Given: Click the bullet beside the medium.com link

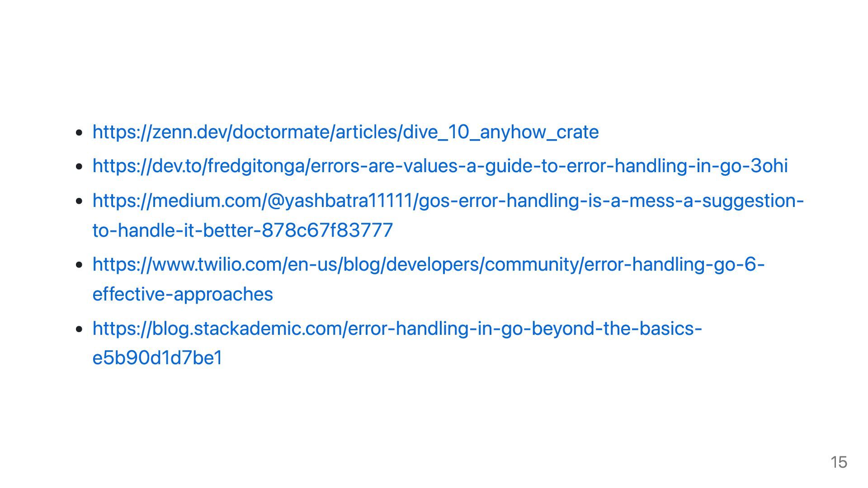Looking at the screenshot, I should (80, 201).
